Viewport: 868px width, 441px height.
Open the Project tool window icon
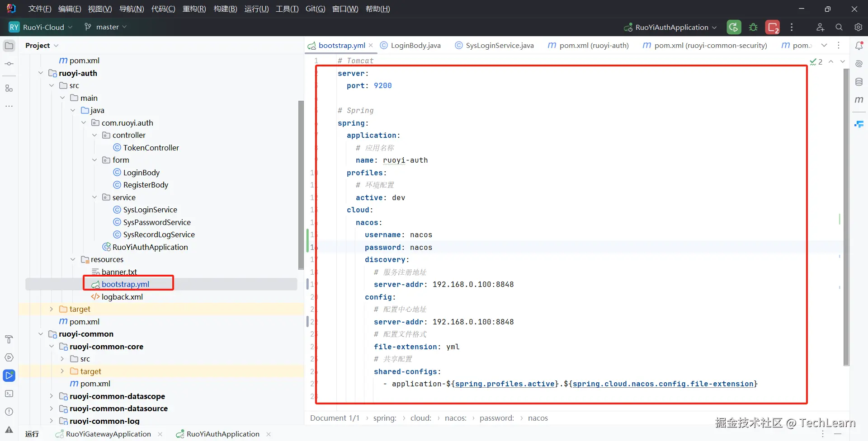[x=9, y=46]
